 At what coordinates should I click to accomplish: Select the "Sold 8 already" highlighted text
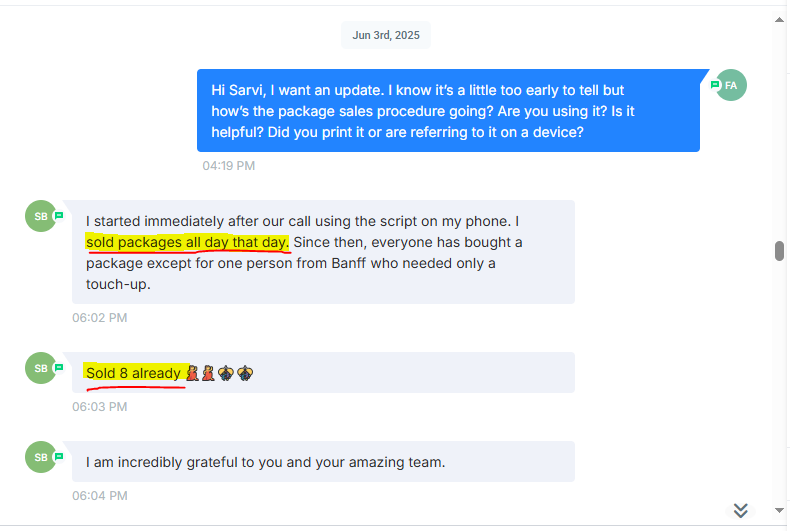[x=133, y=373]
